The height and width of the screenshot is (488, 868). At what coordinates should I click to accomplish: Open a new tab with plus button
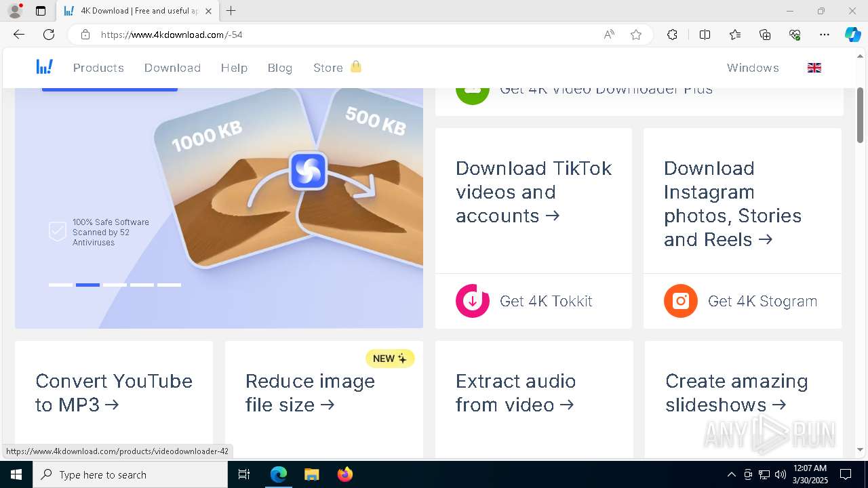[x=231, y=11]
